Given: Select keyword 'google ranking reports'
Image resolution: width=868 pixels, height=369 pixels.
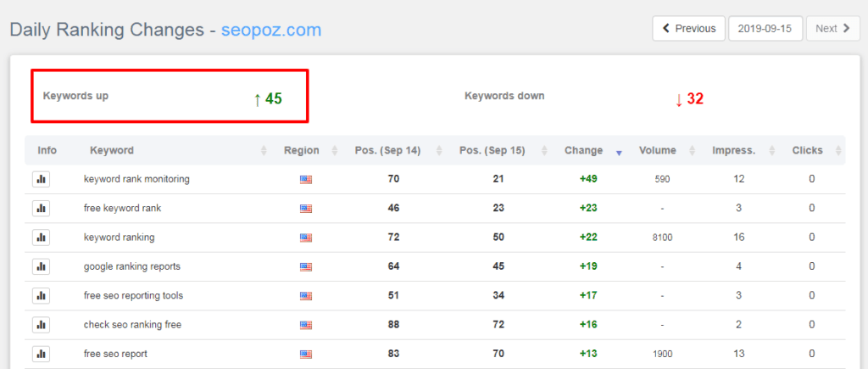Looking at the screenshot, I should [x=132, y=266].
